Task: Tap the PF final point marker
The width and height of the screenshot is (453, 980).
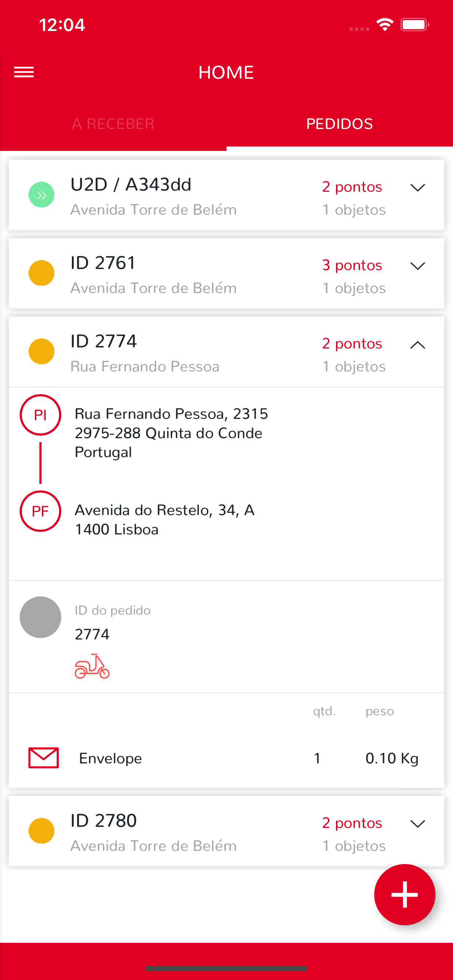Action: (40, 511)
